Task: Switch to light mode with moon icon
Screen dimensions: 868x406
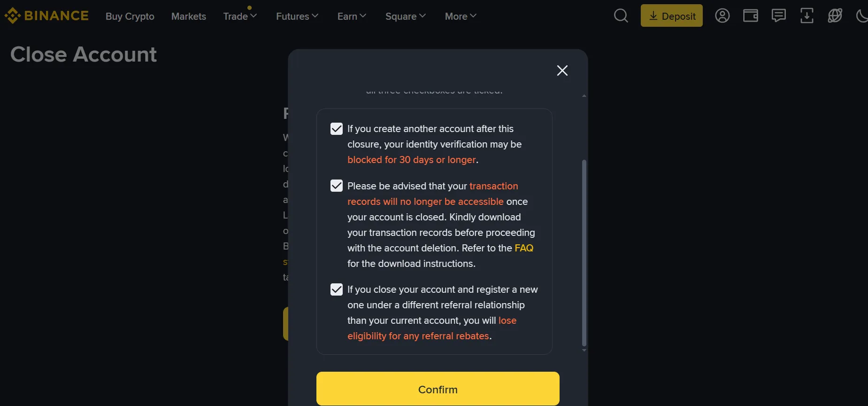Action: click(x=862, y=16)
